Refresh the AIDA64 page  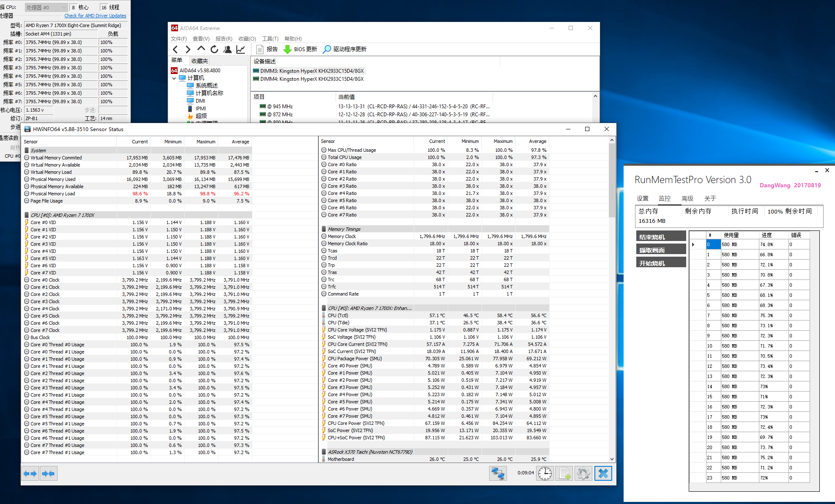[214, 49]
